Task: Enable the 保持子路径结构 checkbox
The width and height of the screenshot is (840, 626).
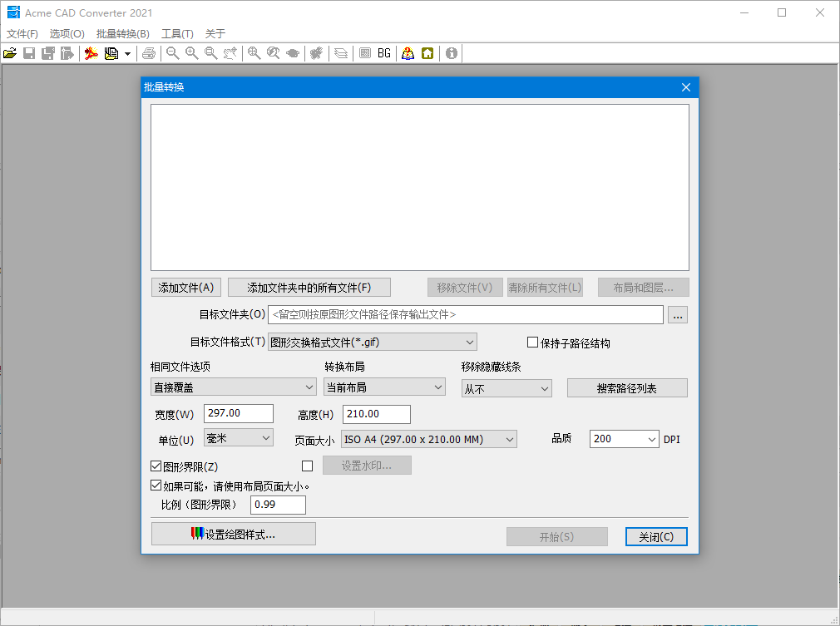Action: pyautogui.click(x=531, y=342)
